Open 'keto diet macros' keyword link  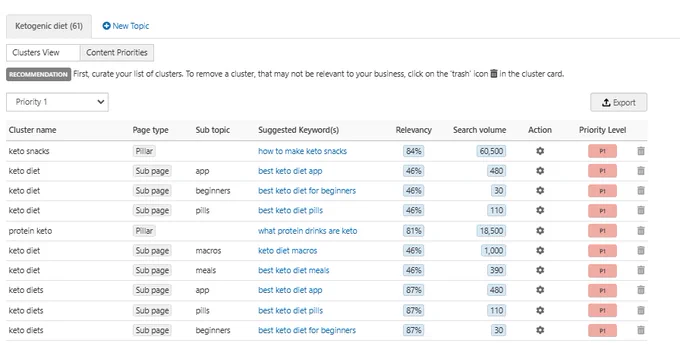288,250
